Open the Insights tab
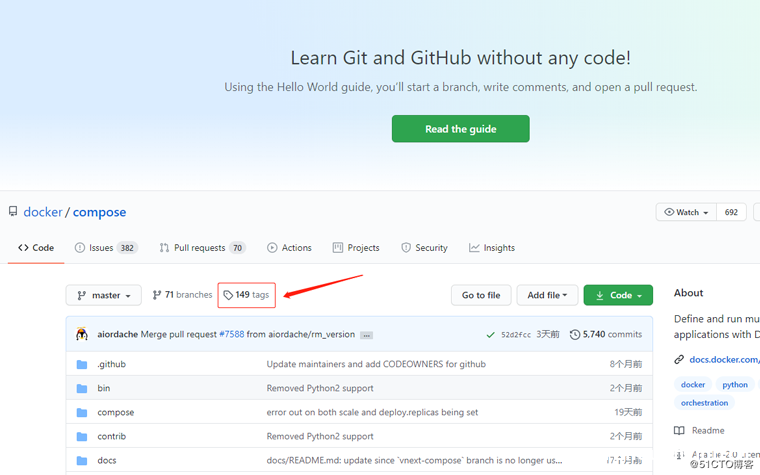Screen dimensions: 760x475 [492, 248]
